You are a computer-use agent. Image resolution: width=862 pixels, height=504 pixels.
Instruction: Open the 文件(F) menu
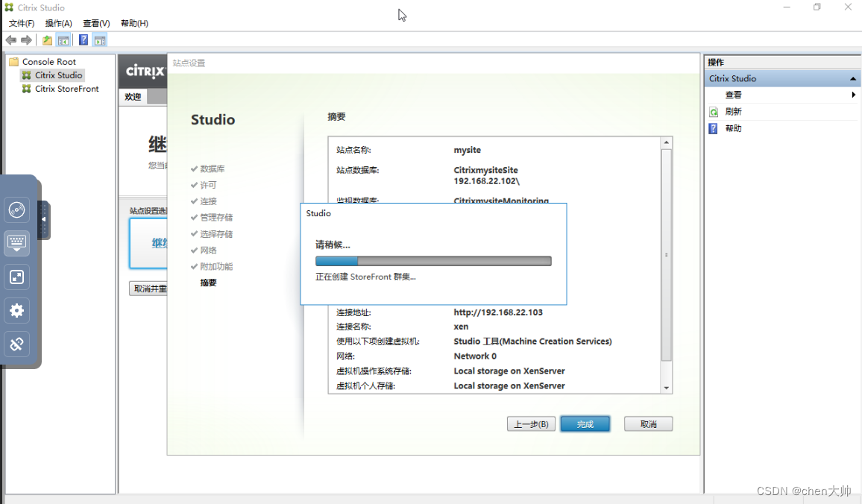pos(22,23)
